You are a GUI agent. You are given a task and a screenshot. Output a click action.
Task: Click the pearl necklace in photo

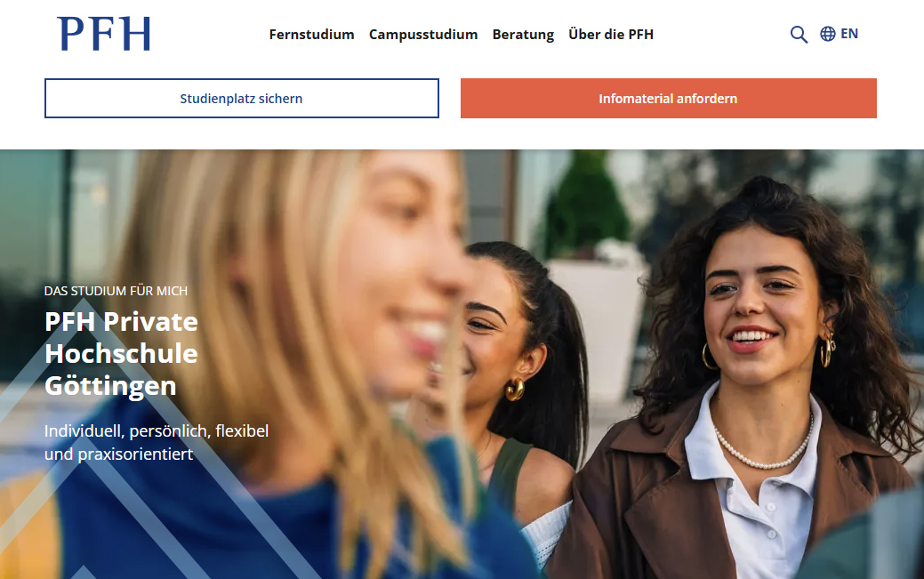point(763,446)
